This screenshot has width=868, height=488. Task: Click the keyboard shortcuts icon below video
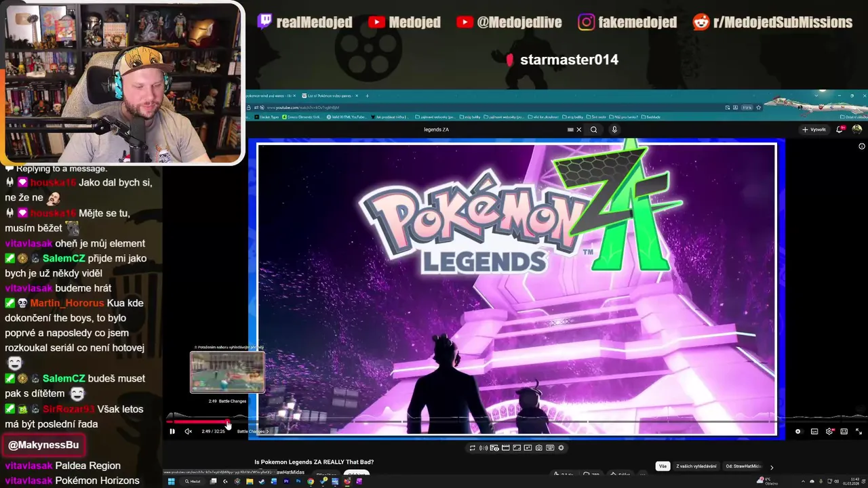pos(550,448)
